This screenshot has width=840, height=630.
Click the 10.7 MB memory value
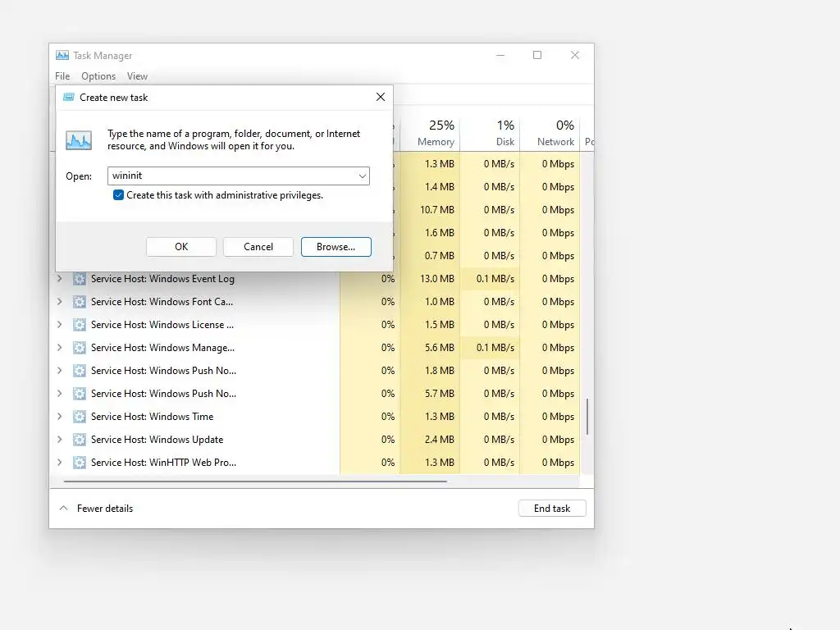click(437, 209)
